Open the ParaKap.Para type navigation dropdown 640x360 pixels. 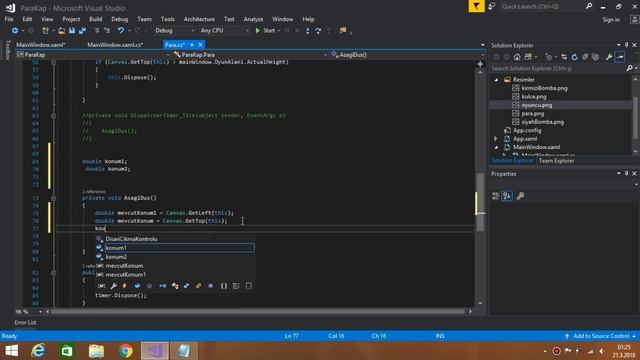click(250, 55)
